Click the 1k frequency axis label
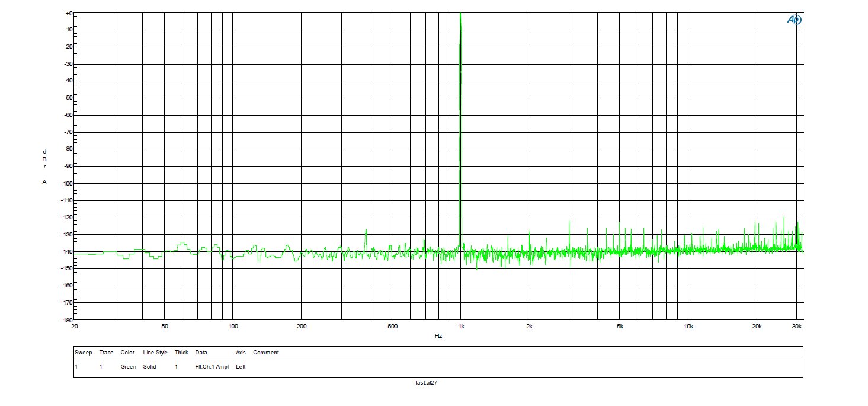Viewport: 868px width, 406px height. point(461,327)
